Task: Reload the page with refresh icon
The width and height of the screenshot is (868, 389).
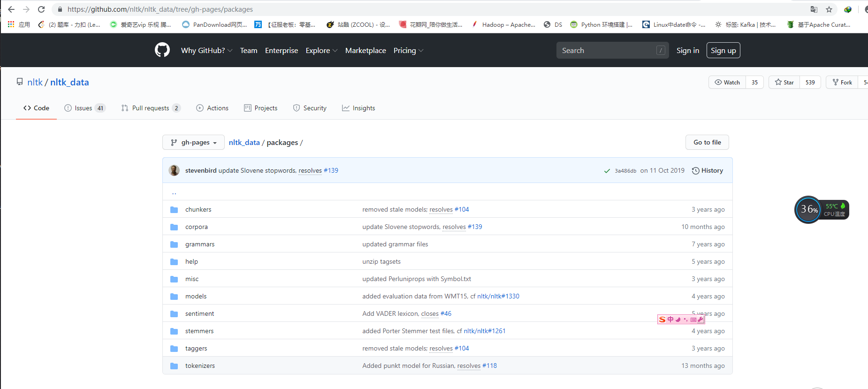Action: (41, 9)
